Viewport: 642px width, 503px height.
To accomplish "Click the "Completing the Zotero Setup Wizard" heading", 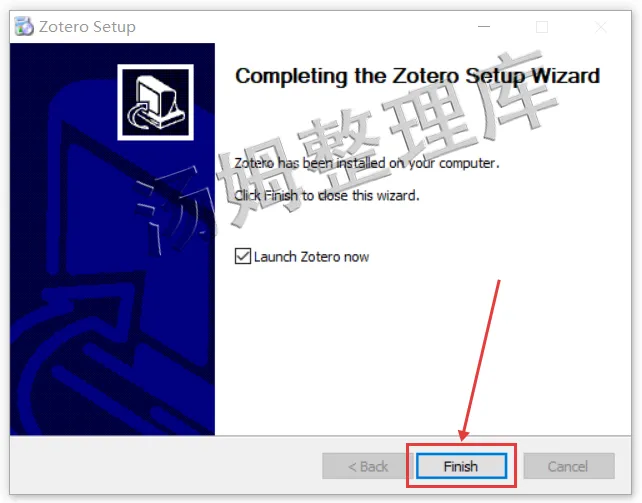I will tap(417, 76).
